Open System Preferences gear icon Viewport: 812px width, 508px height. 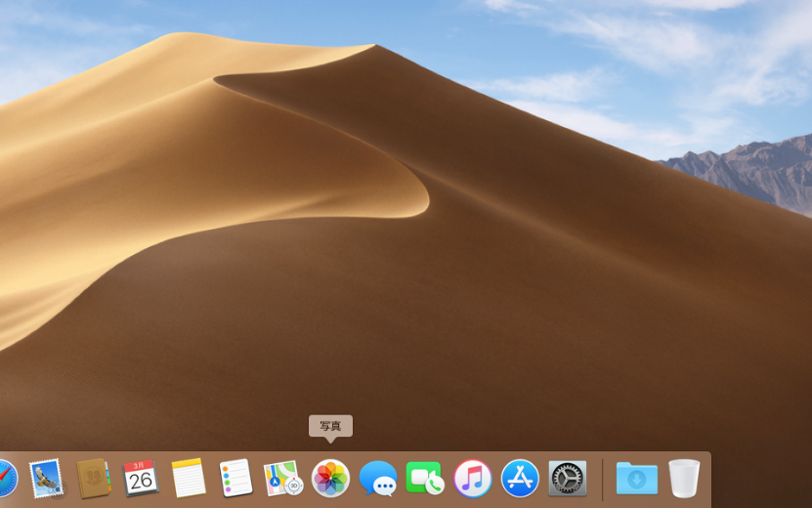pos(568,479)
